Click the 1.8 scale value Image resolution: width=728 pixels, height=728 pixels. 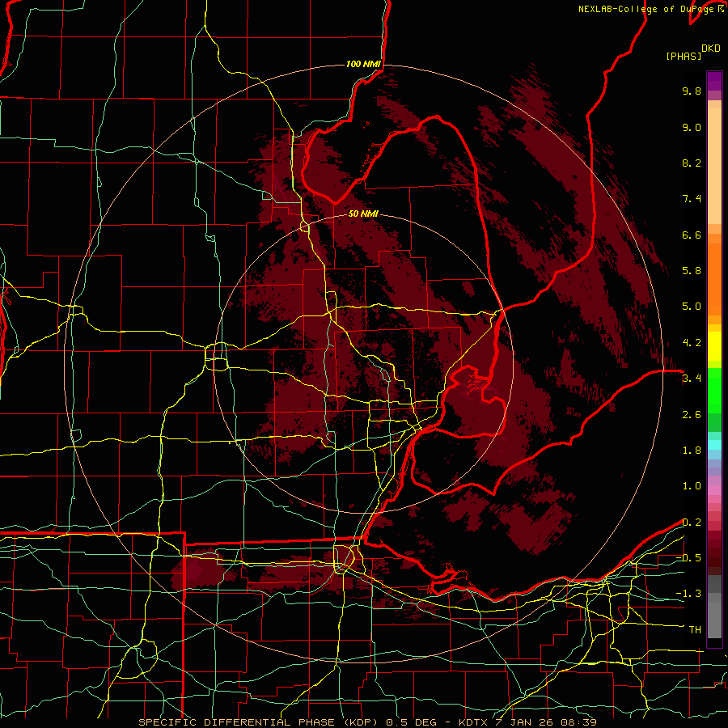point(692,451)
